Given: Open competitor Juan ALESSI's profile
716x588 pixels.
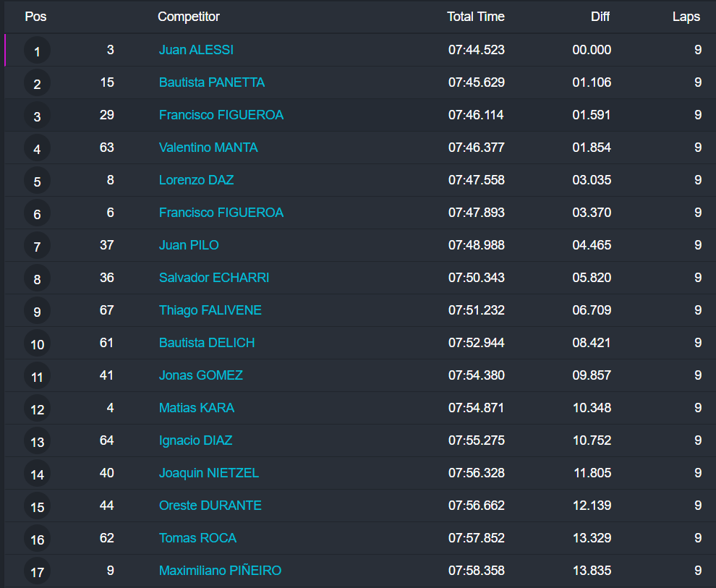Looking at the screenshot, I should pos(196,50).
